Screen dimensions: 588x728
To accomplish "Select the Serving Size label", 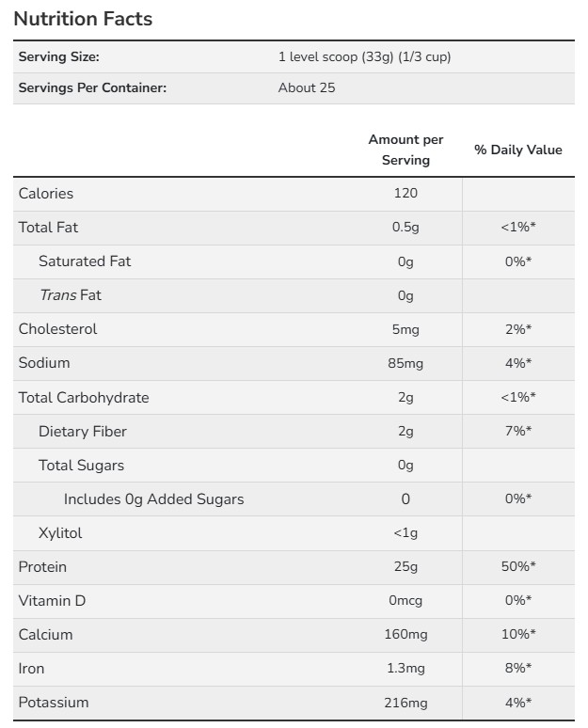I will [x=58, y=56].
